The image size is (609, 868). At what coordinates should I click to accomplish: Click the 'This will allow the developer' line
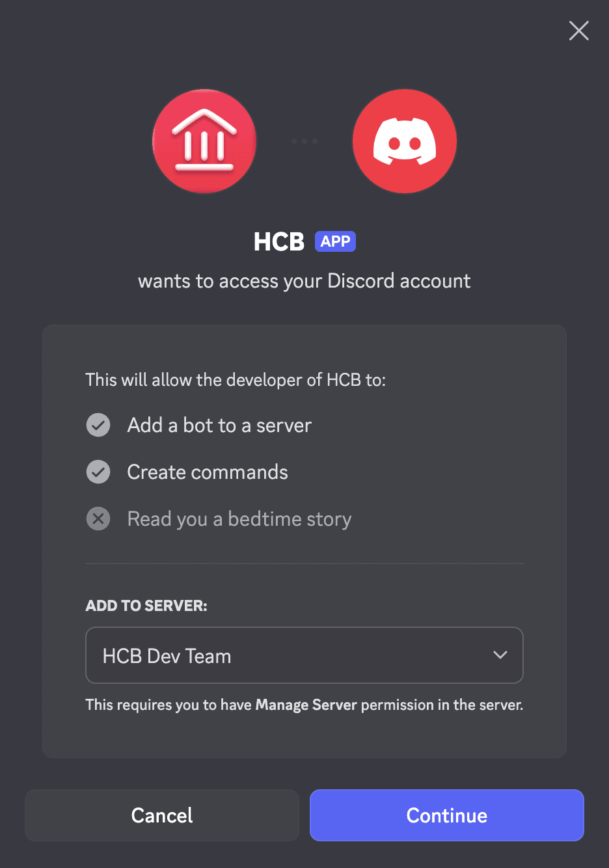tap(236, 380)
